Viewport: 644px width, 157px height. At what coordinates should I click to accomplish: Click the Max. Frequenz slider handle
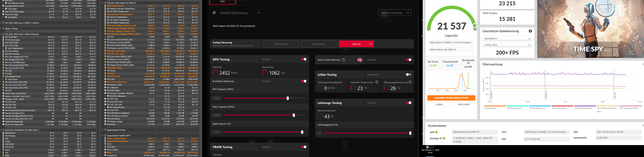294,115
